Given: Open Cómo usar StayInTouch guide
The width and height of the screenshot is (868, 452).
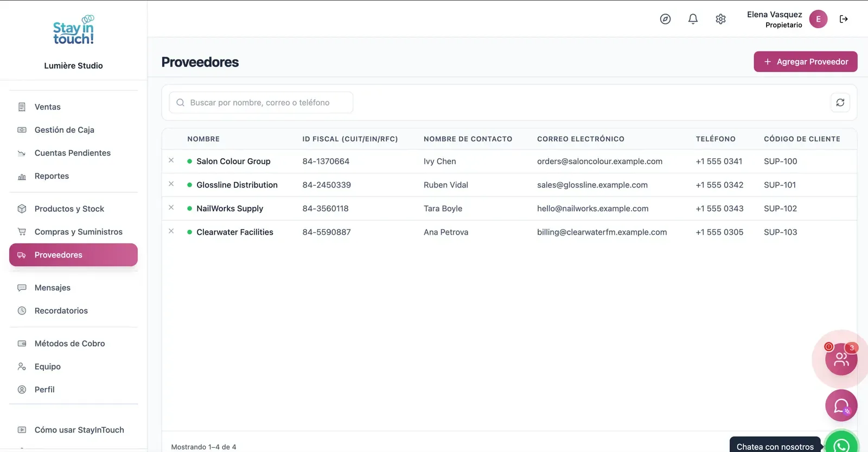Looking at the screenshot, I should click(73, 430).
